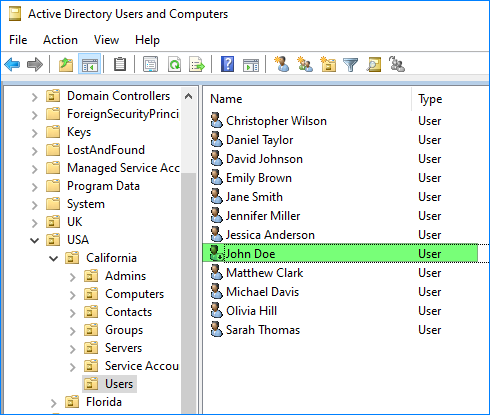Toggle the console tree pane icon
The height and width of the screenshot is (415, 490).
90,64
